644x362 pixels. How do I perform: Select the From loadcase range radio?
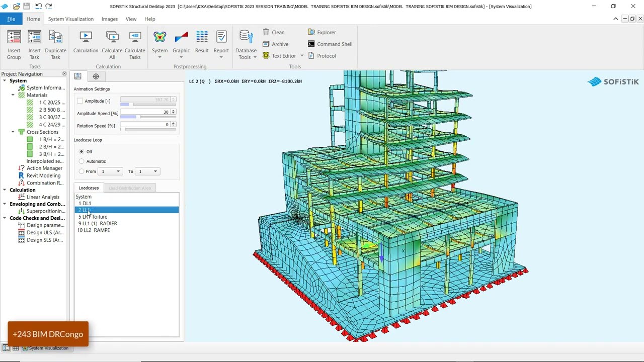click(82, 171)
